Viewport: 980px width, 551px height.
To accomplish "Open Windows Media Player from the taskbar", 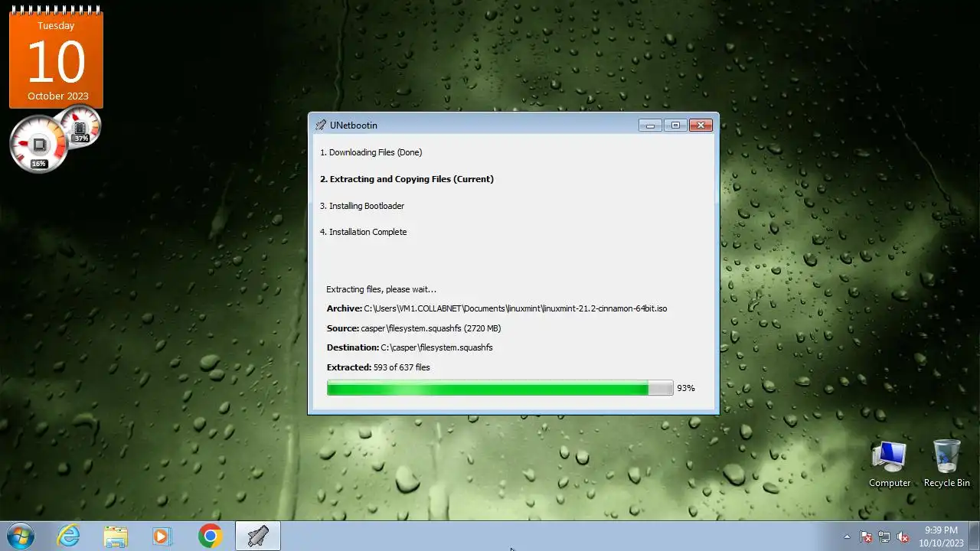I will (x=162, y=536).
